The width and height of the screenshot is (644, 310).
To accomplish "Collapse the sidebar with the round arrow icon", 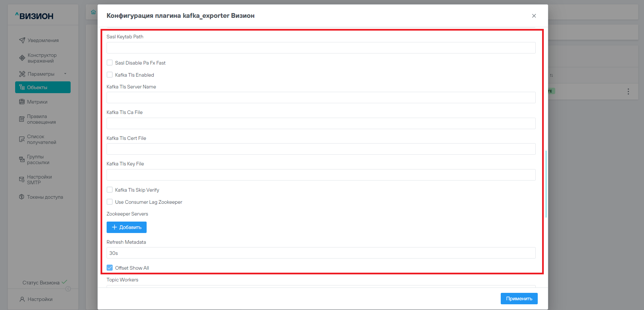I will (x=68, y=289).
